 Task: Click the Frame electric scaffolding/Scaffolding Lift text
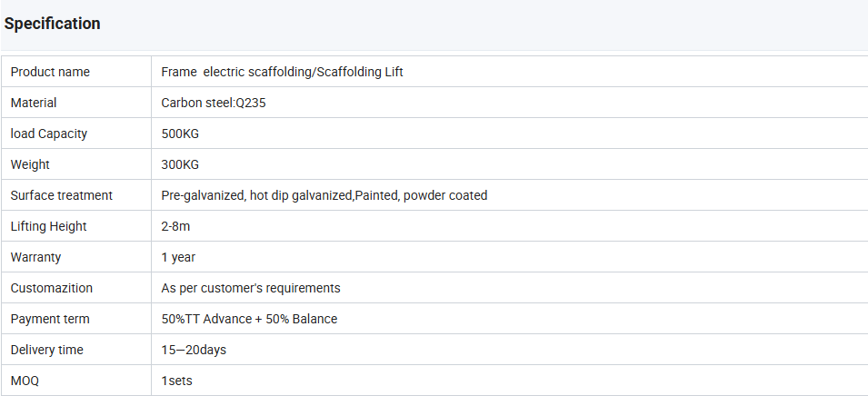pyautogui.click(x=282, y=72)
